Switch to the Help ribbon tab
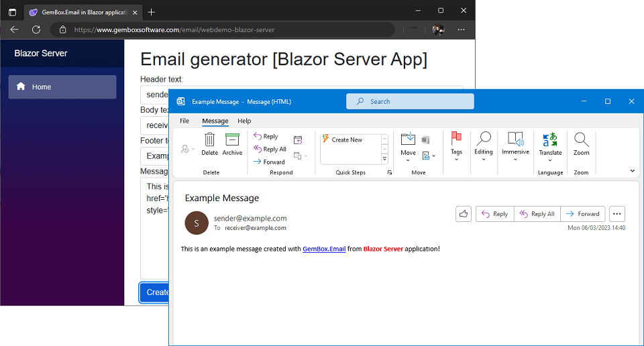Image resolution: width=644 pixels, height=346 pixels. (244, 121)
